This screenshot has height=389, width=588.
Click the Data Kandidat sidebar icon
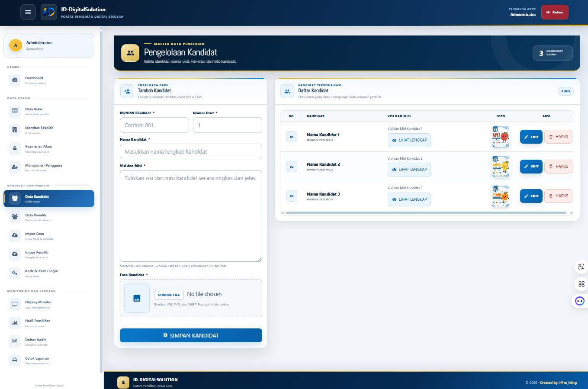15,198
